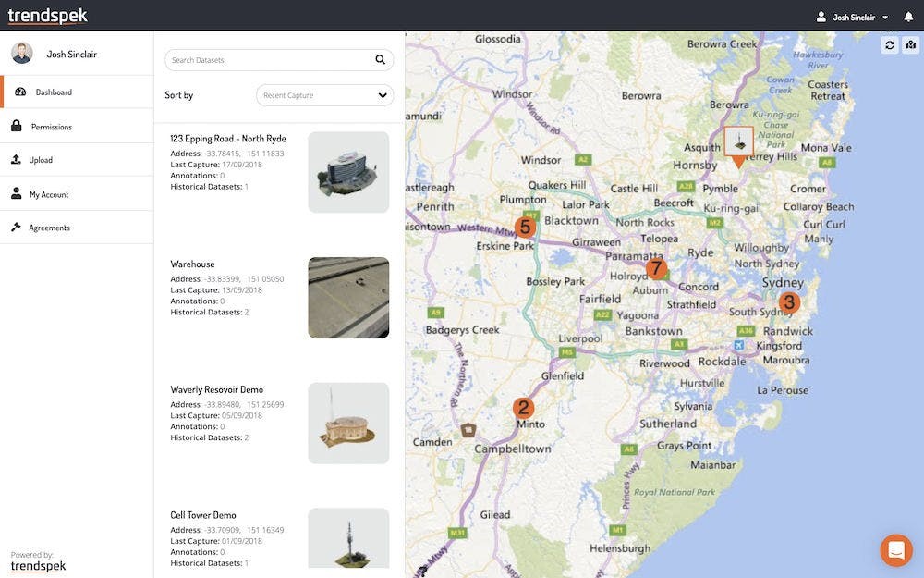
Task: Click the refresh icon above the map
Action: click(x=889, y=43)
